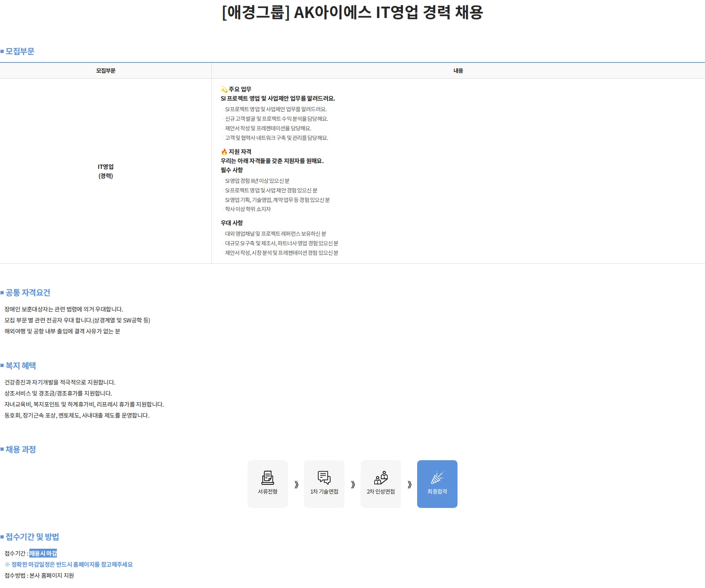The height and width of the screenshot is (588, 705).
Task: Click the line 건강증진과 자기개발을 적극적으로 지원합니다.
Action: pos(60,382)
